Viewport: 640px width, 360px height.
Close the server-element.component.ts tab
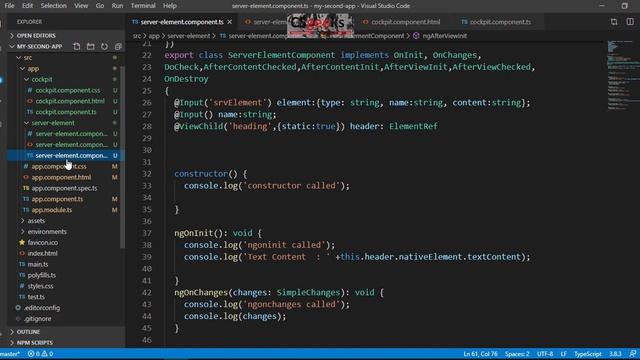230,22
